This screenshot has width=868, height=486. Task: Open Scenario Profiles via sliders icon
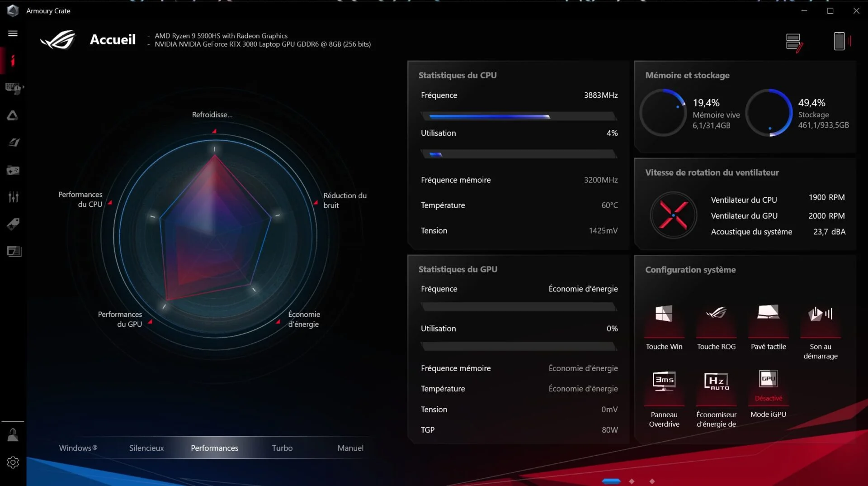pos(14,197)
